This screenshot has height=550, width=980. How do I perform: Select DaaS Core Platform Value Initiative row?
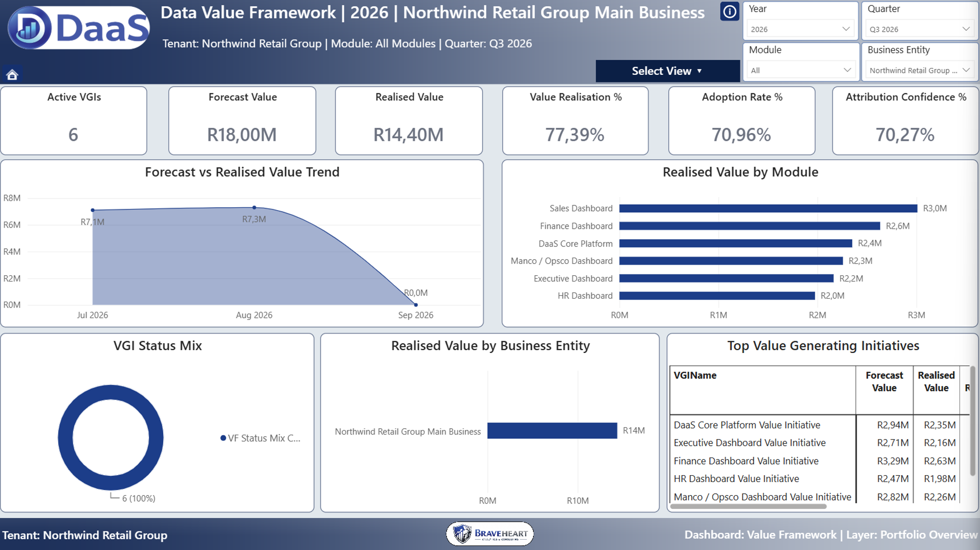(819, 425)
